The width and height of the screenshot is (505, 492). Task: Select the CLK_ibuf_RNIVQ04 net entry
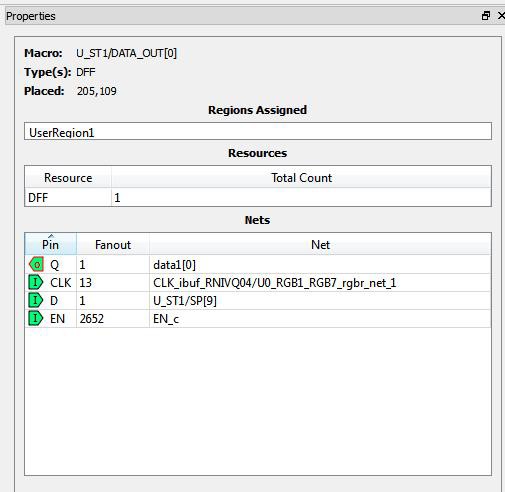tap(274, 283)
